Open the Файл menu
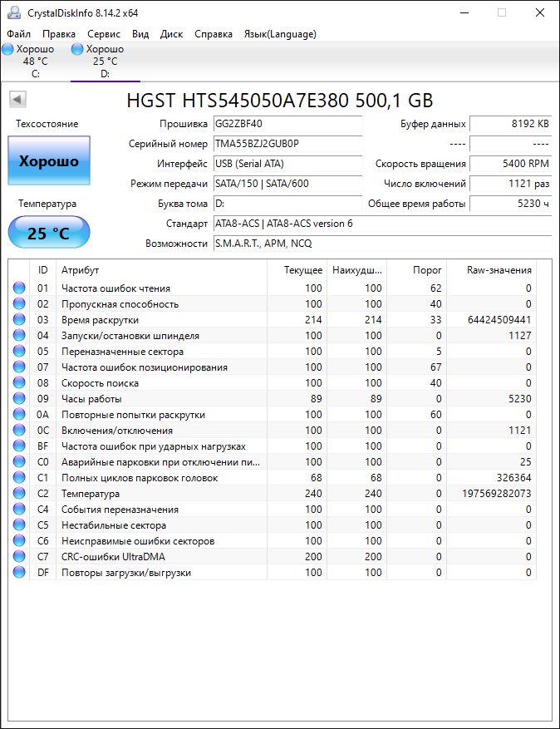The image size is (560, 729). coord(18,34)
